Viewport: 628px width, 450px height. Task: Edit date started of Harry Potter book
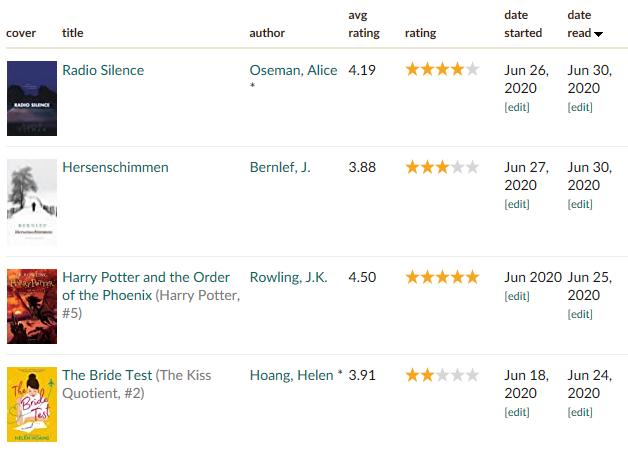[517, 296]
